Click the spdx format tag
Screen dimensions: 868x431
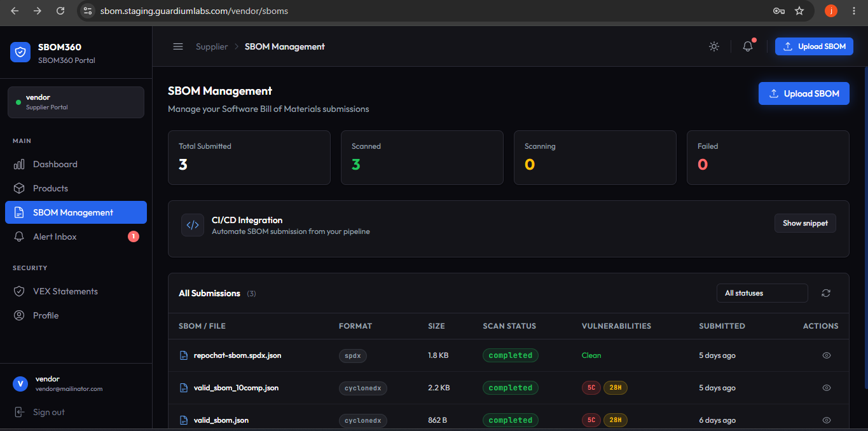click(353, 356)
